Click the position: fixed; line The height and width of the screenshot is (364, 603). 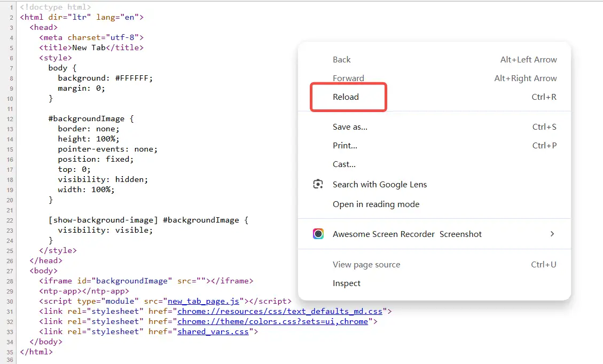tap(96, 159)
